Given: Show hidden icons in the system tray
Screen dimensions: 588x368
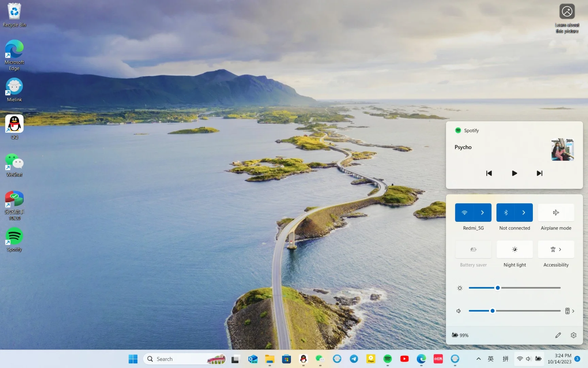Looking at the screenshot, I should click(x=478, y=359).
